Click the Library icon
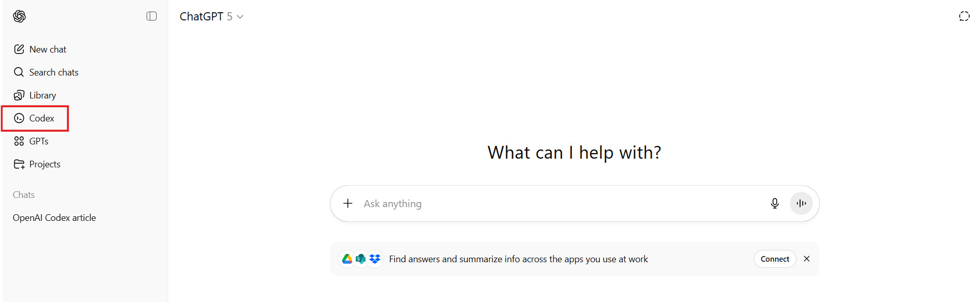Screen dimensions: 980x302 pyautogui.click(x=19, y=95)
